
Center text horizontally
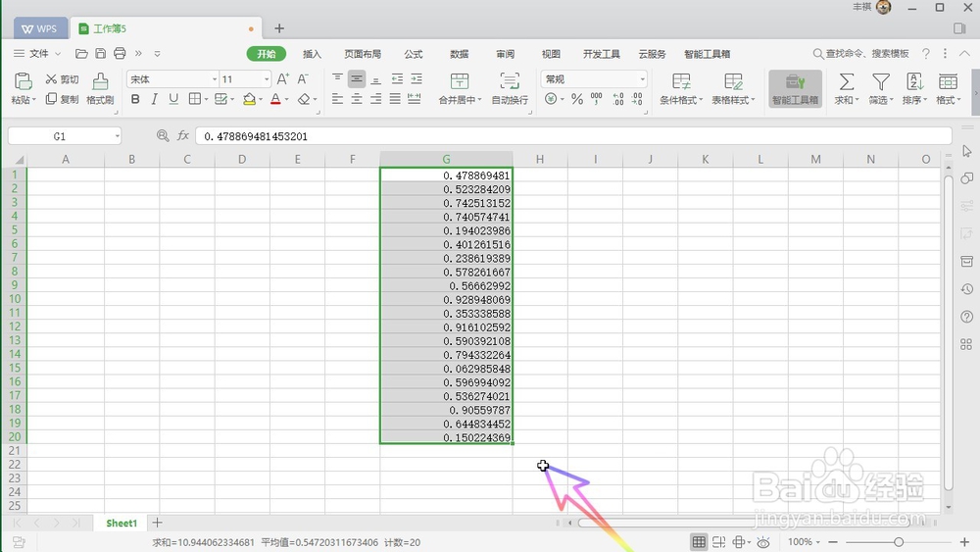[x=357, y=99]
